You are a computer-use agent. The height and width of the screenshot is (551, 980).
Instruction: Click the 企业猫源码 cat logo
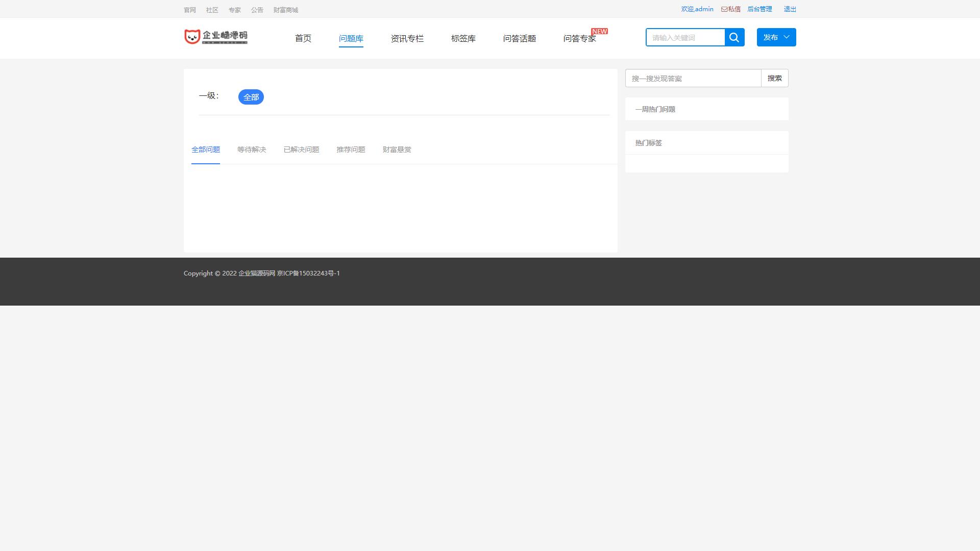coord(216,37)
